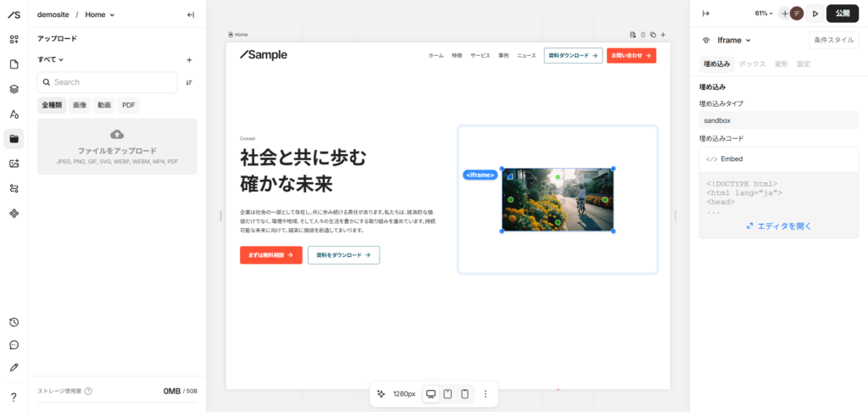The height and width of the screenshot is (412, 868).
Task: Focus the uploads Search field
Action: click(x=107, y=82)
